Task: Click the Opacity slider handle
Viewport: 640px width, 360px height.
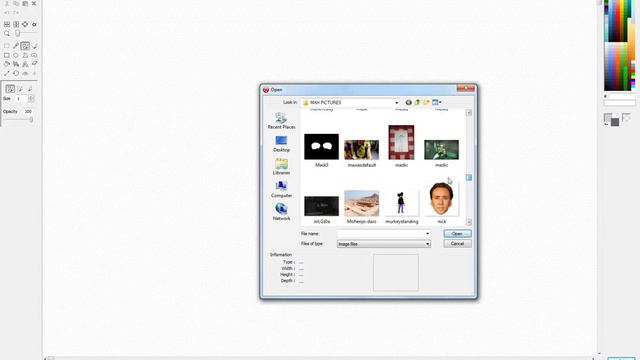Action: coord(31,120)
